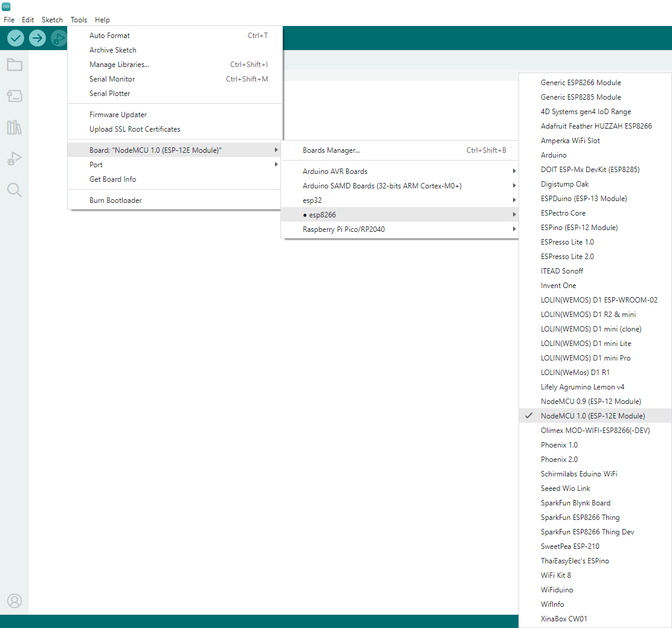Open the Help menu

tap(102, 20)
